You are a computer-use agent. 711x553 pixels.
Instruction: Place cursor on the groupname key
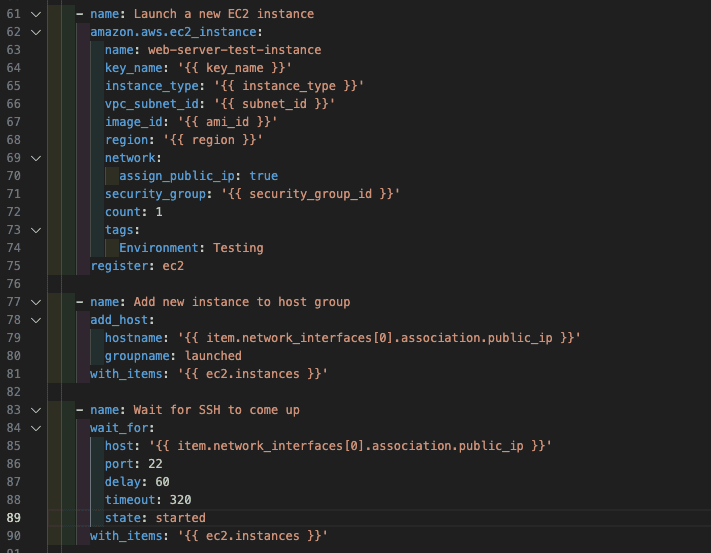[137, 356]
